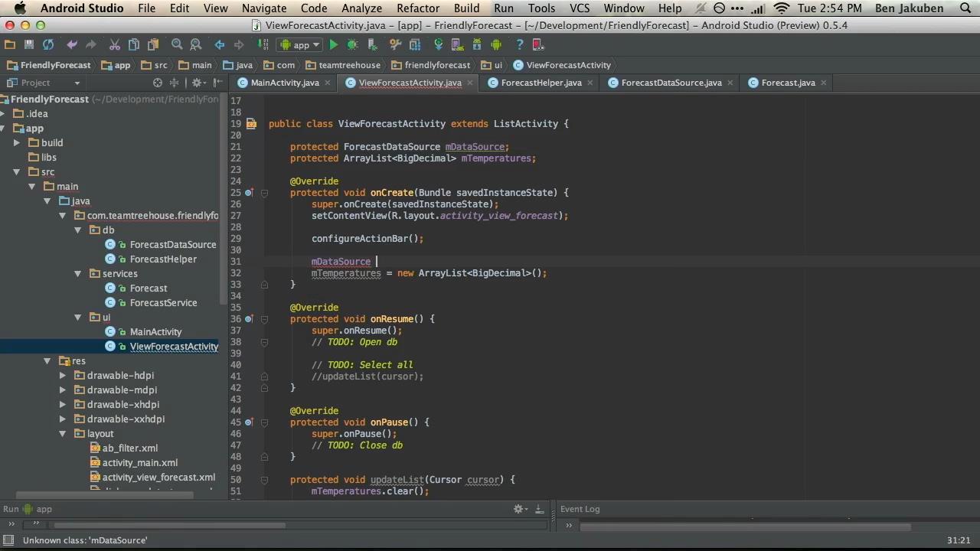This screenshot has height=551, width=980.
Task: Open Android Device Monitor icon
Action: [x=496, y=45]
